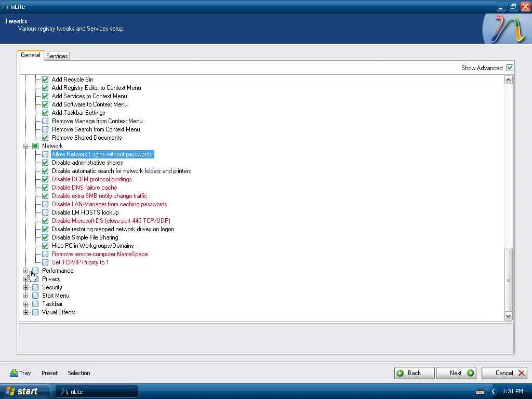Click the vertical scrollbar thumb
This screenshot has height=399, width=532.
pyautogui.click(x=508, y=280)
